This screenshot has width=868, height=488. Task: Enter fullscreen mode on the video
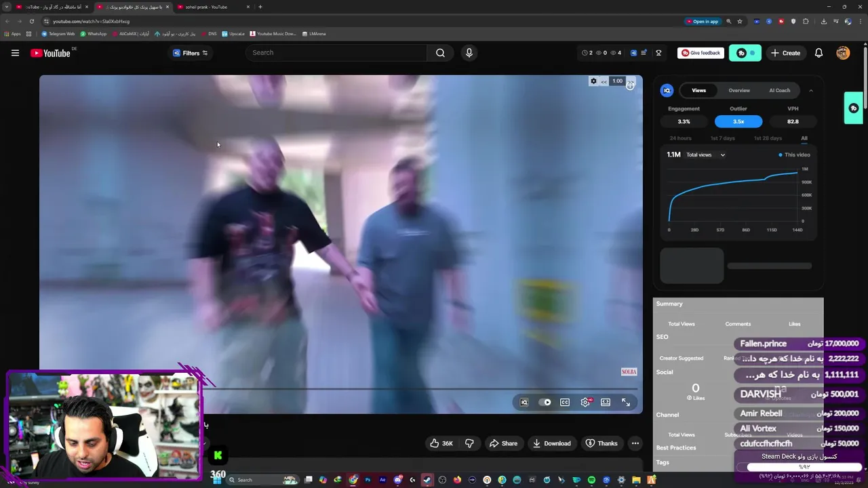pyautogui.click(x=626, y=402)
